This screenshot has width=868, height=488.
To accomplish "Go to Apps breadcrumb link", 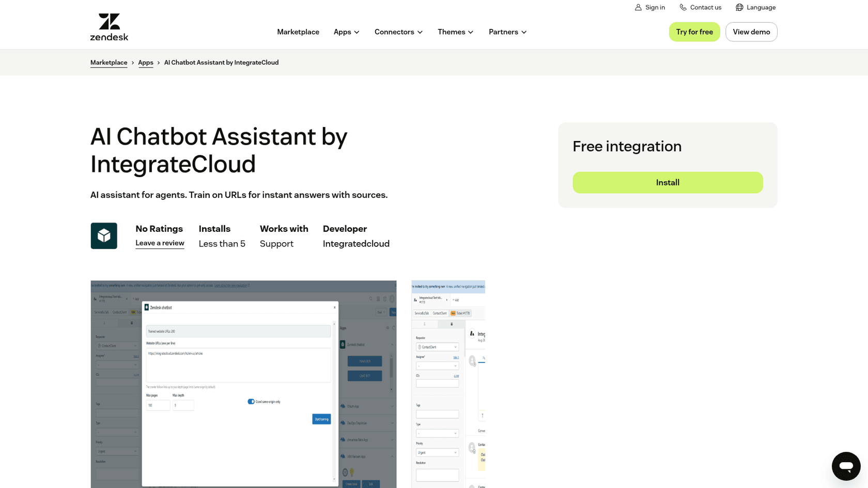I will point(146,62).
